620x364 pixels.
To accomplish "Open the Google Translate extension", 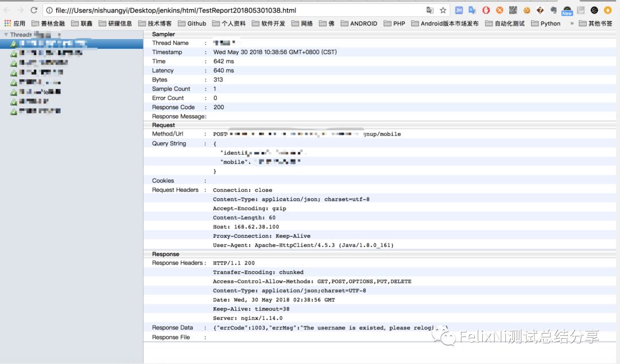I will coord(472,10).
